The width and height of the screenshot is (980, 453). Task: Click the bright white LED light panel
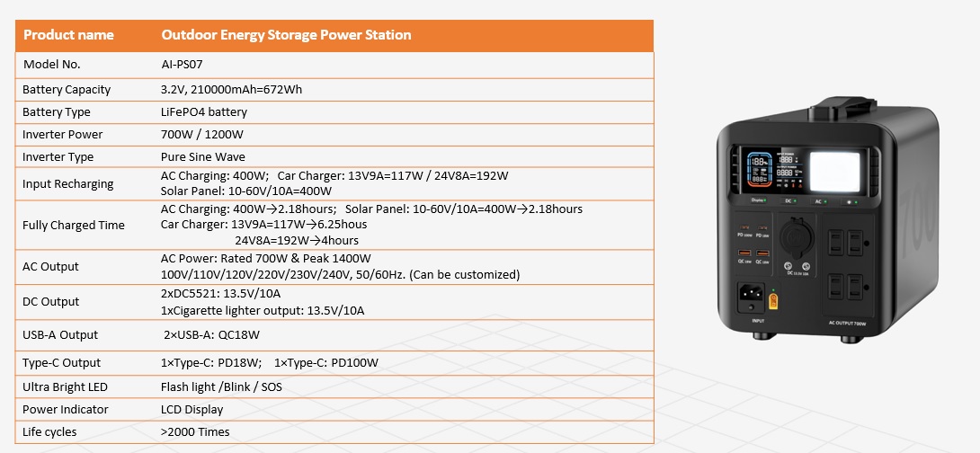pos(833,173)
